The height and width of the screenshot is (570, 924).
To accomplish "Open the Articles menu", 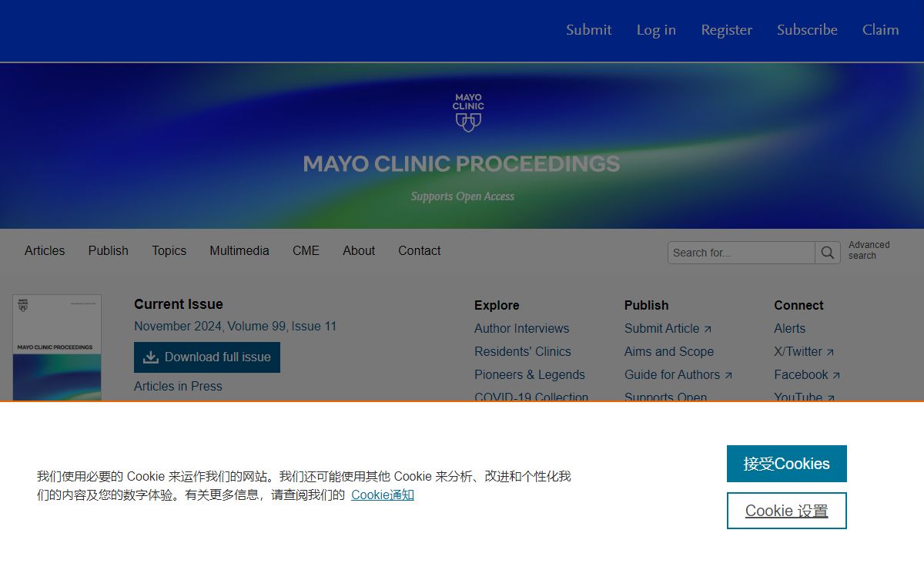I will click(45, 250).
